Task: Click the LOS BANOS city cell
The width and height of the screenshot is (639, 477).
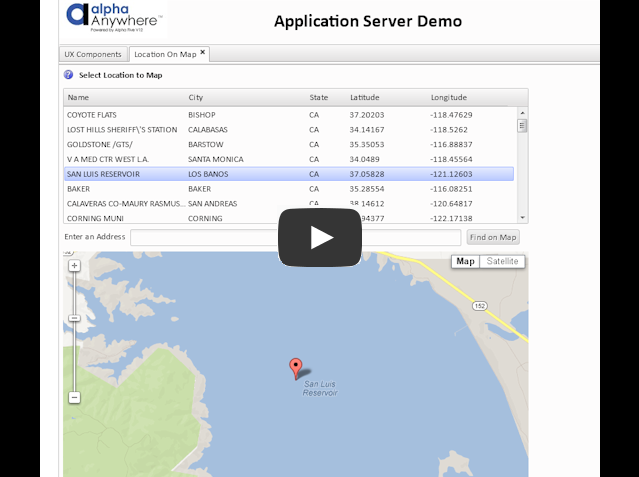Action: 208,174
